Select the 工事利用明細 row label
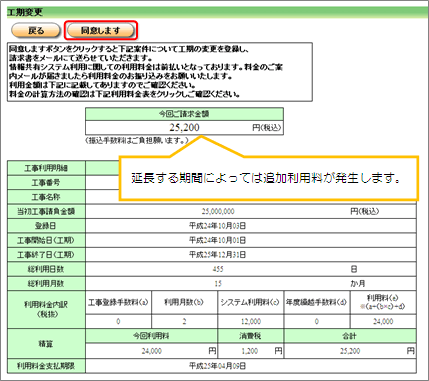This screenshot has height=381, width=429. tap(46, 168)
